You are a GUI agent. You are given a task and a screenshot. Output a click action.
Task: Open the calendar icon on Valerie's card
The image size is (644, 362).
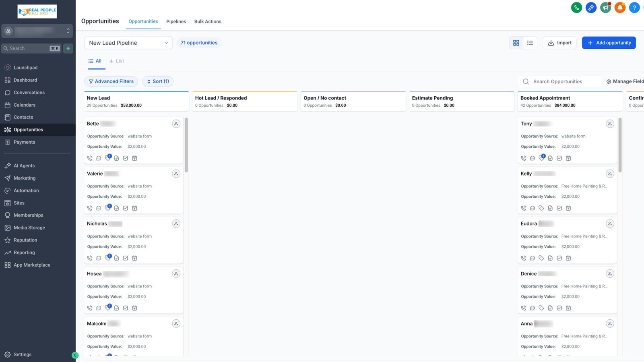click(134, 208)
